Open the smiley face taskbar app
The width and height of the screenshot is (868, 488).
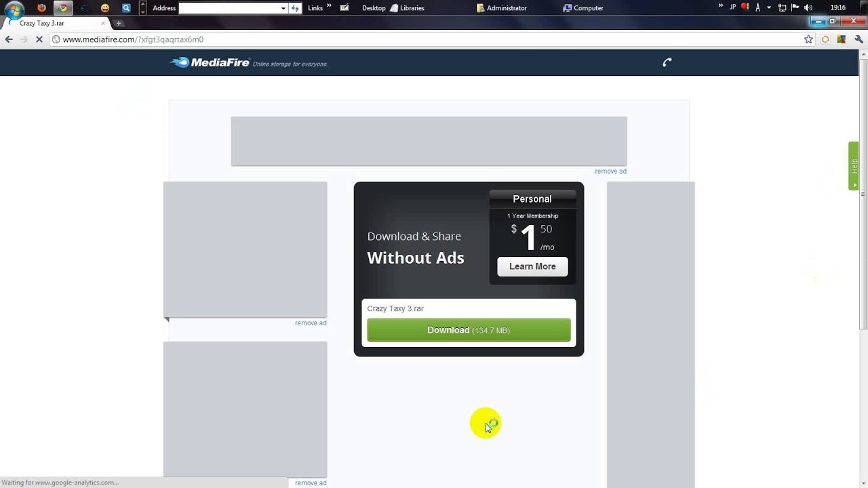[104, 8]
